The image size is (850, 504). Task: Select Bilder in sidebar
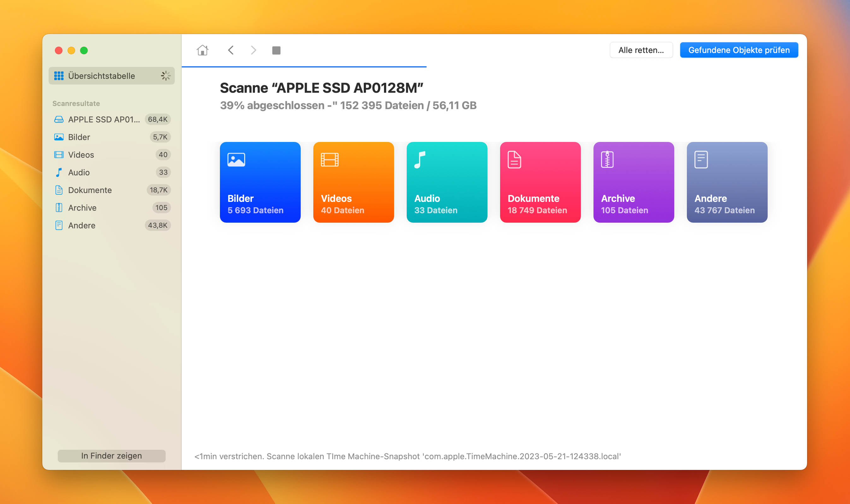[79, 137]
